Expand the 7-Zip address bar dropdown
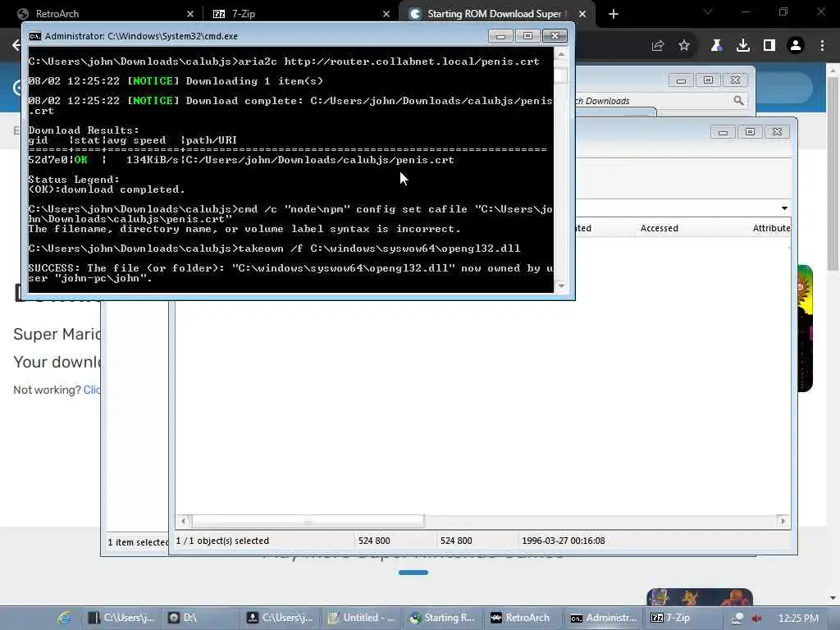The width and height of the screenshot is (840, 630). click(784, 208)
